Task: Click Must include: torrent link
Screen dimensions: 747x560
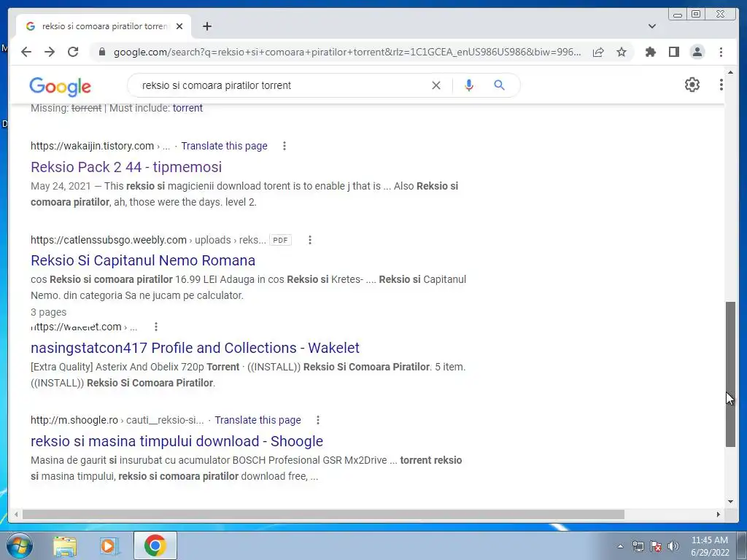Action: click(187, 108)
